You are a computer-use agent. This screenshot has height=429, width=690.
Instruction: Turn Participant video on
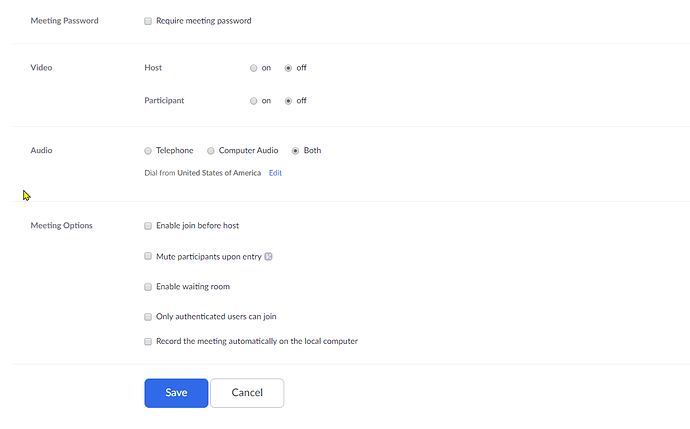[x=254, y=101]
